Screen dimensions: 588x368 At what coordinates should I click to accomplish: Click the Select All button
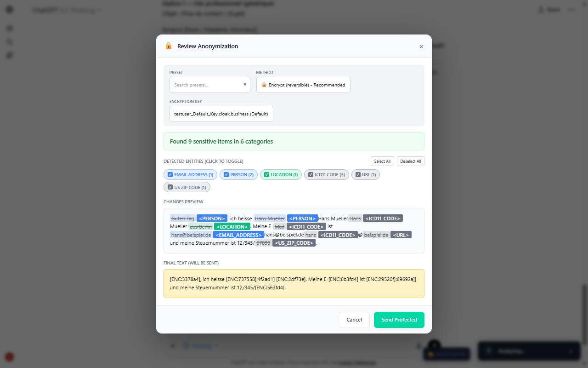click(x=382, y=161)
